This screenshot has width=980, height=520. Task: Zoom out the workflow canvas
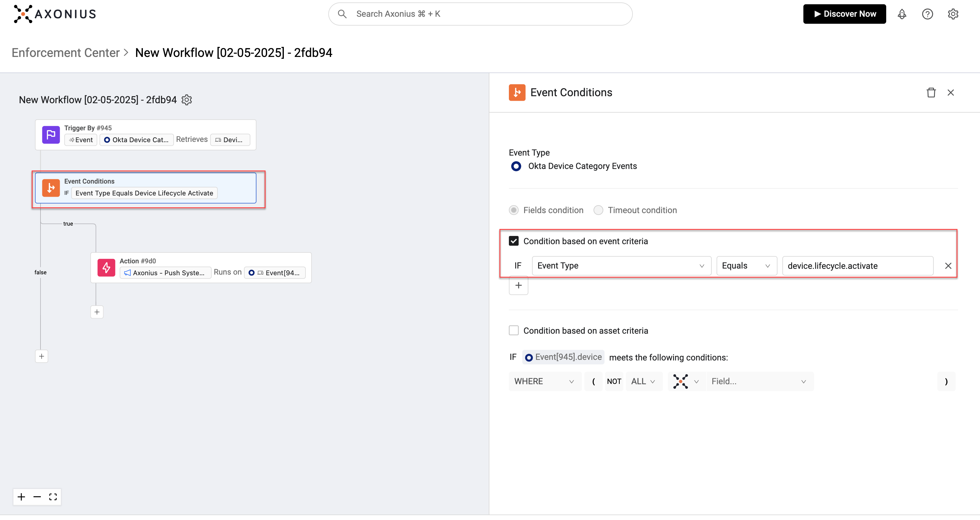(x=37, y=497)
